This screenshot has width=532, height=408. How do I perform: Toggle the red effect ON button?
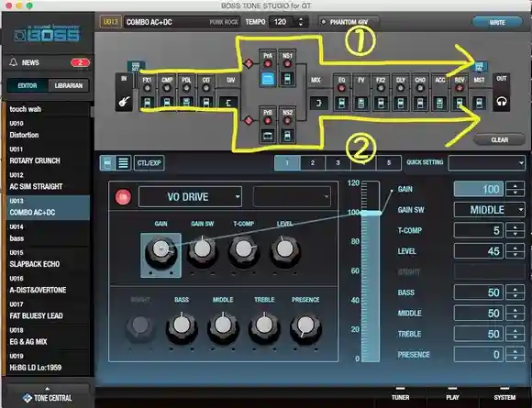tap(123, 197)
